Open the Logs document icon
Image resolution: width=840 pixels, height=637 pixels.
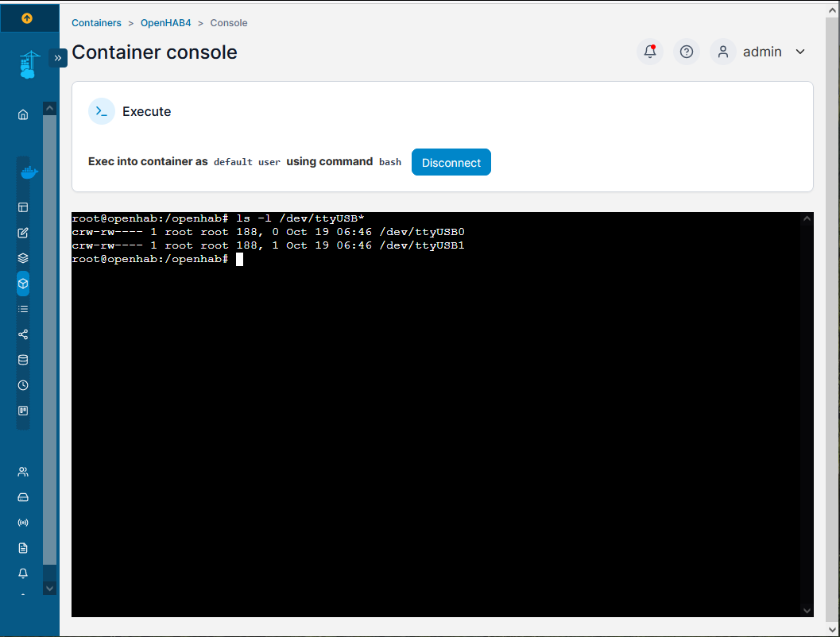[x=23, y=548]
